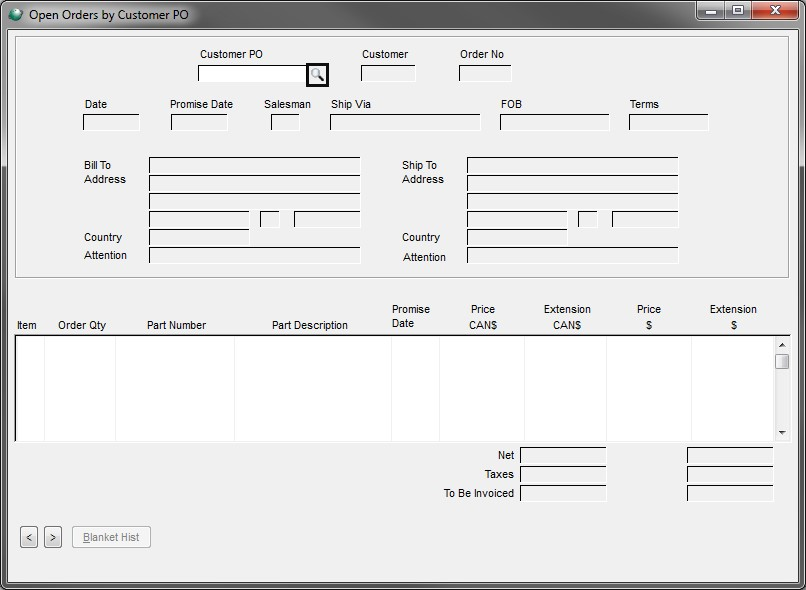
Task: Click the third Bill To Address line
Action: 255,202
